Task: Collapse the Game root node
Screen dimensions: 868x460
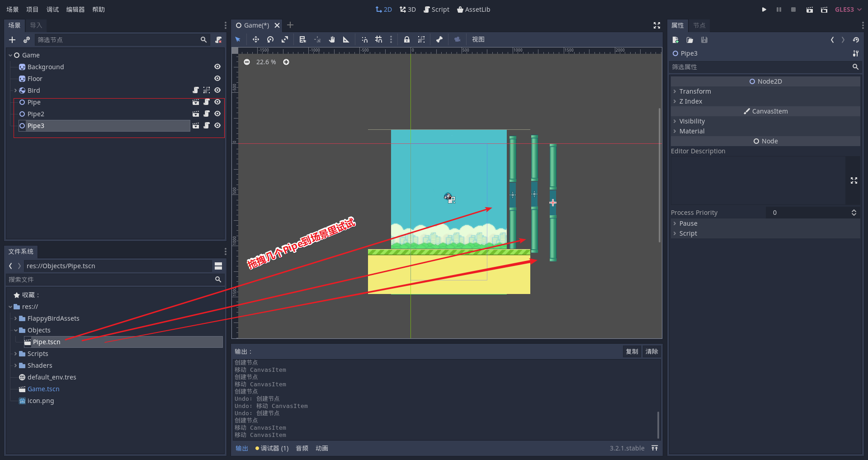Action: tap(10, 55)
